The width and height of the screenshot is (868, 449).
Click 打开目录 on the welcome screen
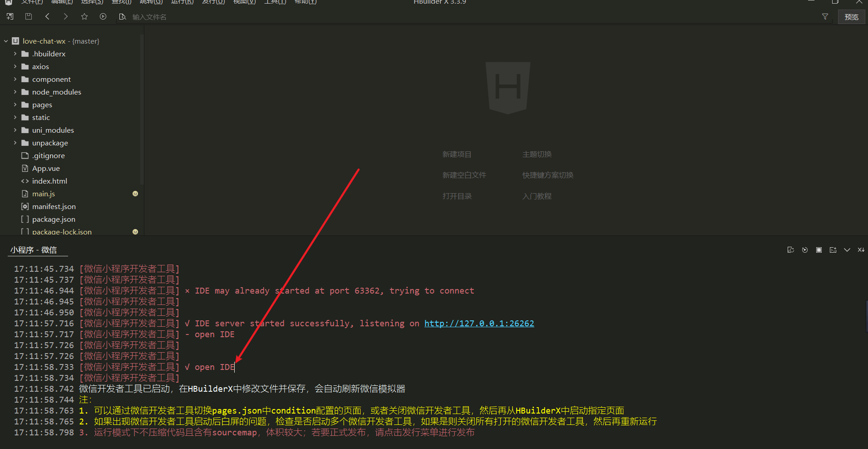point(457,196)
